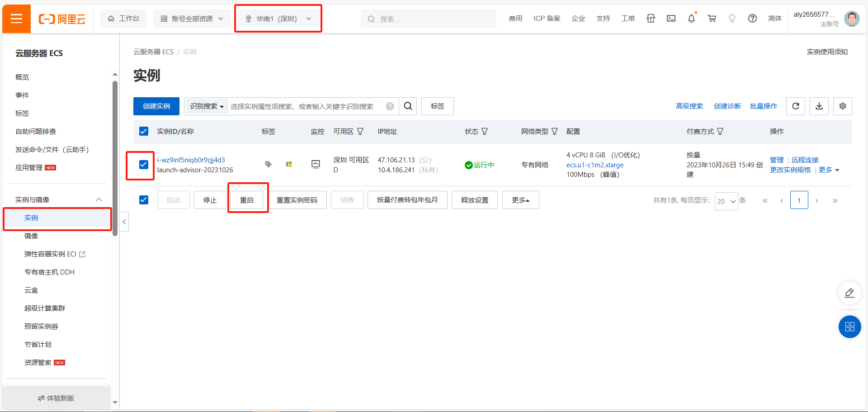Open 弹性容器实例 ECI external link
Screen dimensions: 868x412
click(x=55, y=254)
